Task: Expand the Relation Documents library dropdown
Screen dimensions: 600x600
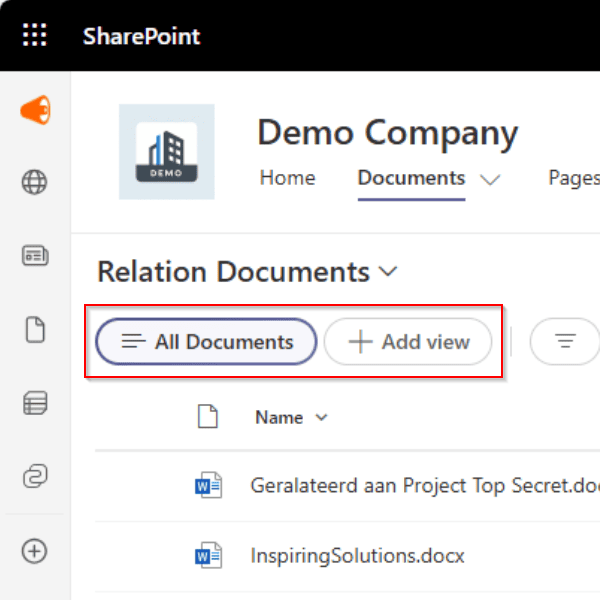Action: (389, 272)
